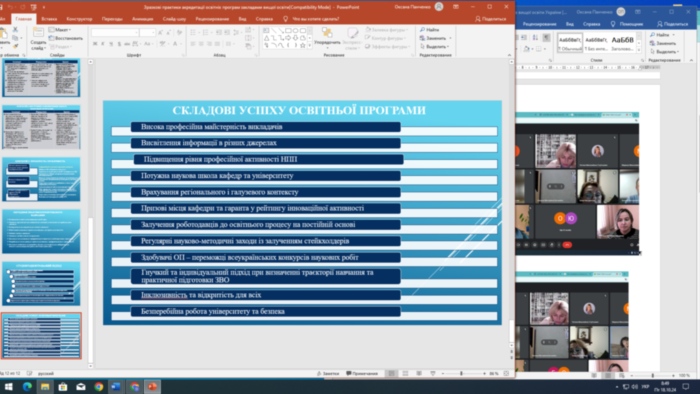The height and width of the screenshot is (394, 700).
Task: Expand Word styles gallery arrow
Action: click(x=639, y=49)
